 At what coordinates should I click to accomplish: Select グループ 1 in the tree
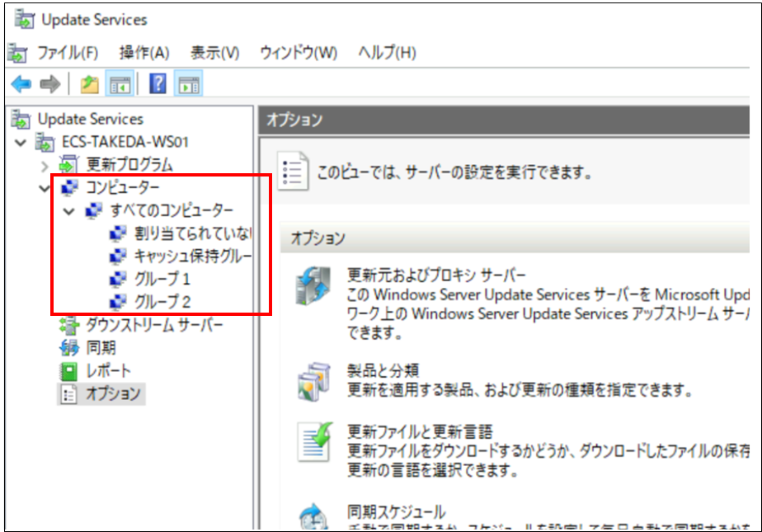click(x=161, y=279)
